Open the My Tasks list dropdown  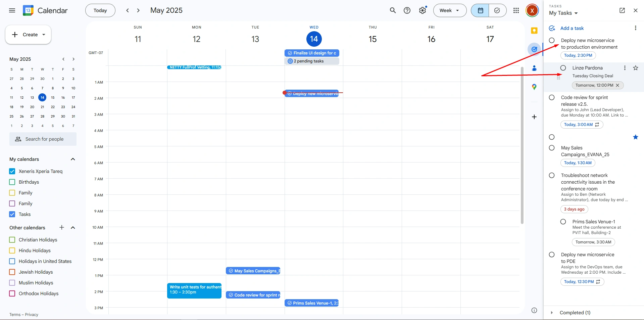pos(563,13)
